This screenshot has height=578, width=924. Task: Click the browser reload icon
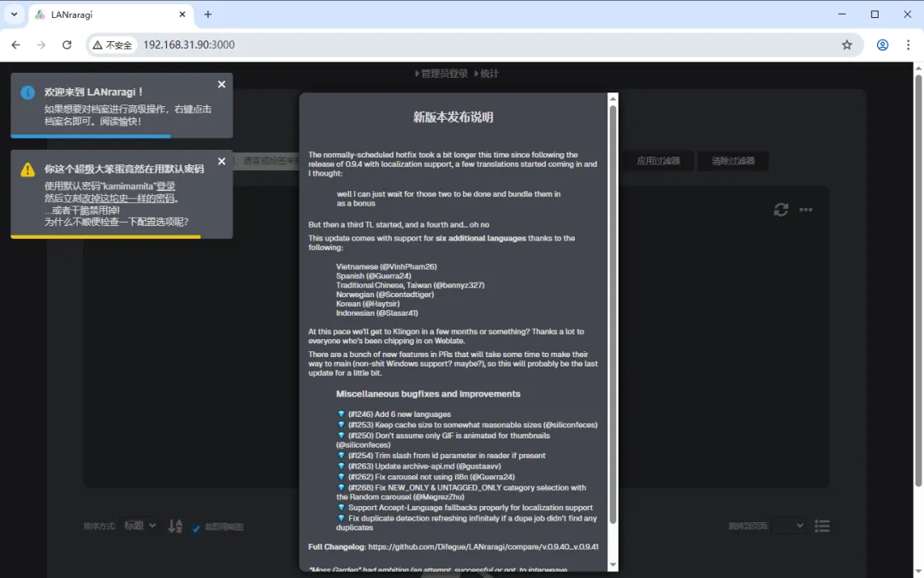tap(67, 45)
